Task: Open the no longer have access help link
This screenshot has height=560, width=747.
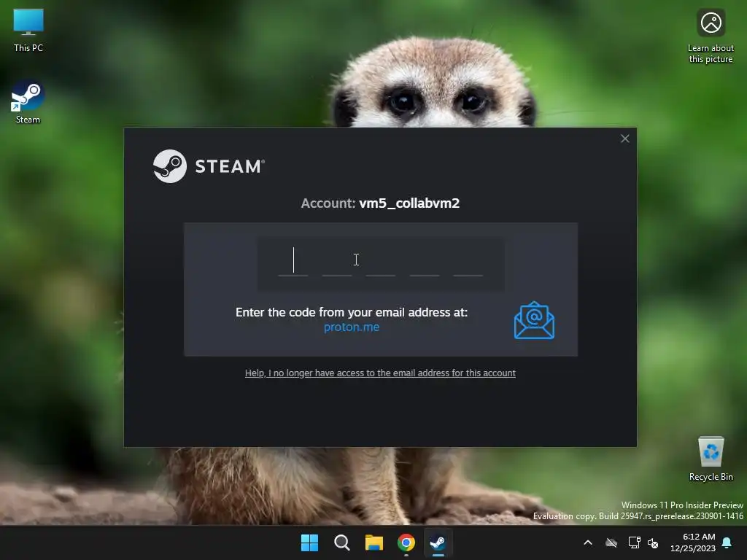Action: pyautogui.click(x=380, y=373)
